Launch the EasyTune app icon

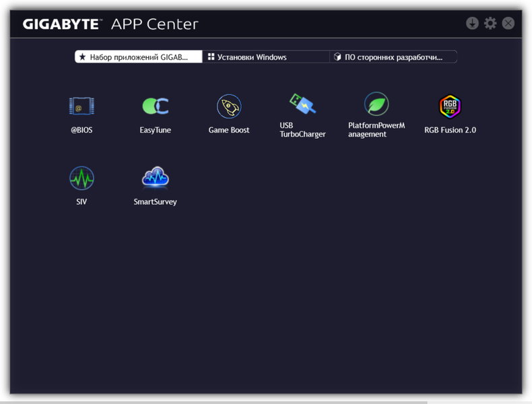tap(156, 106)
